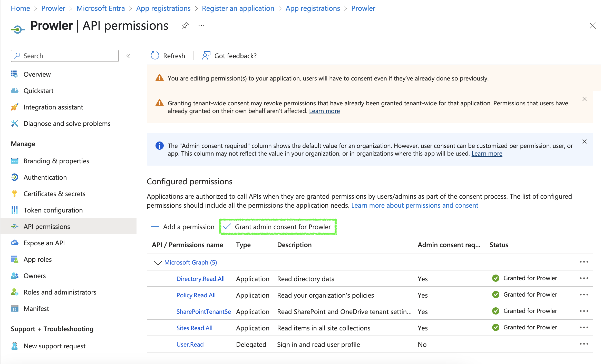
Task: Click the Type column header
Action: pyautogui.click(x=243, y=245)
